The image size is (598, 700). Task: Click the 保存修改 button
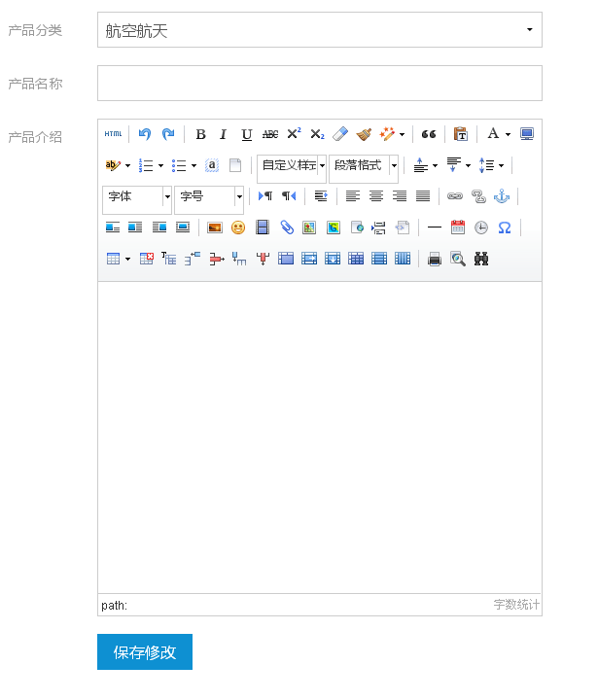click(x=145, y=652)
